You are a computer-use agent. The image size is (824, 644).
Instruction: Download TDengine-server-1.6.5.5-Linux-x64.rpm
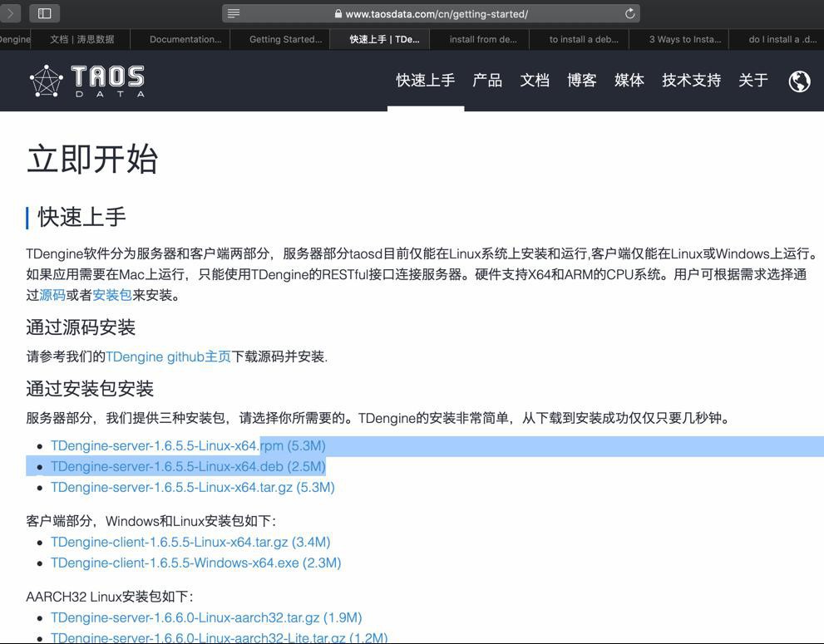click(188, 446)
